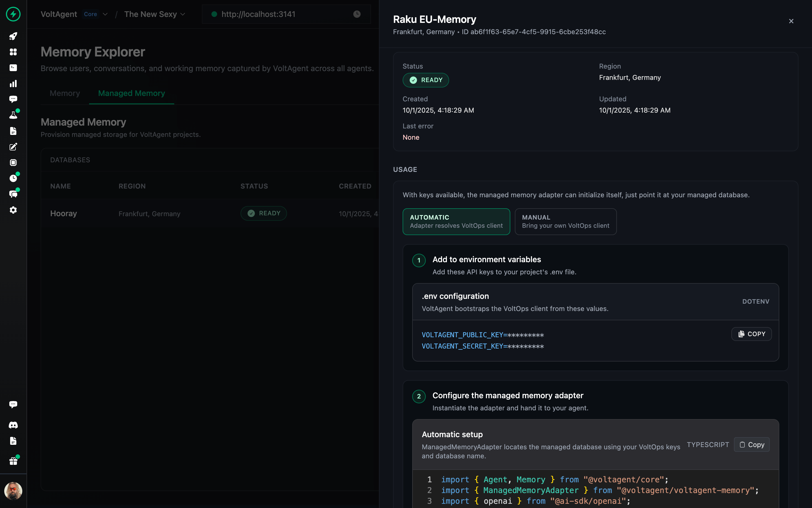
Task: Click the Hooray database name
Action: click(63, 213)
